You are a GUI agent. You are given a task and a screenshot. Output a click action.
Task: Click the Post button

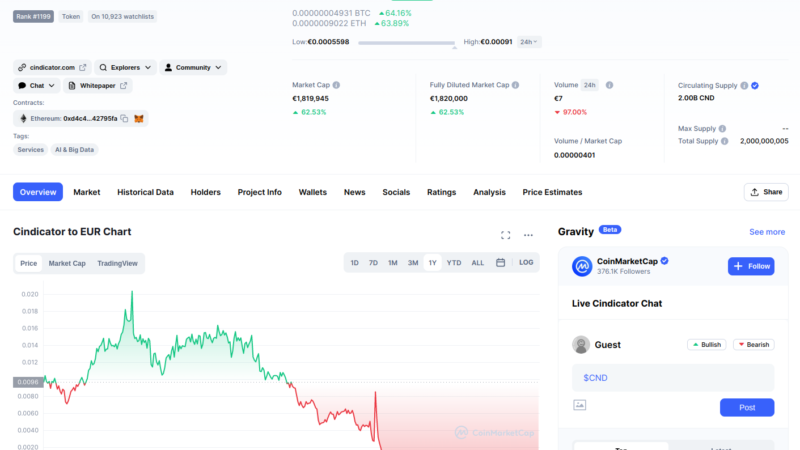[747, 407]
